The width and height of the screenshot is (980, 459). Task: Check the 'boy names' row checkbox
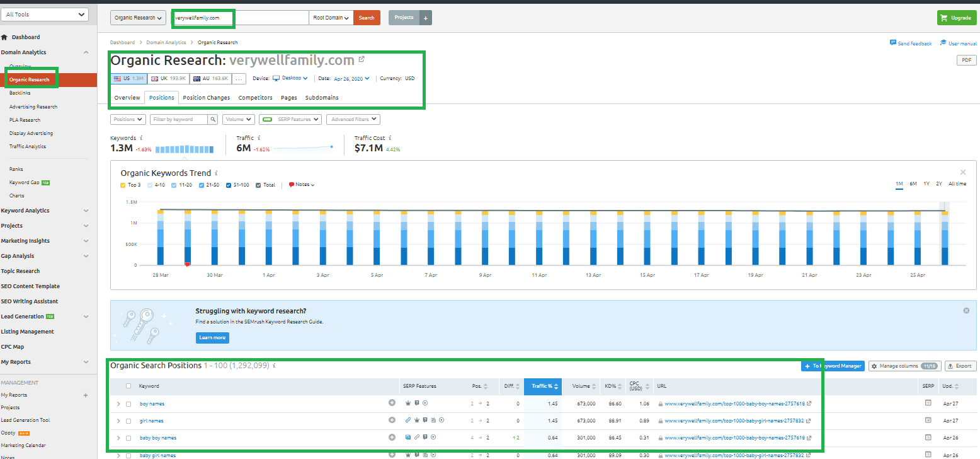pos(129,404)
